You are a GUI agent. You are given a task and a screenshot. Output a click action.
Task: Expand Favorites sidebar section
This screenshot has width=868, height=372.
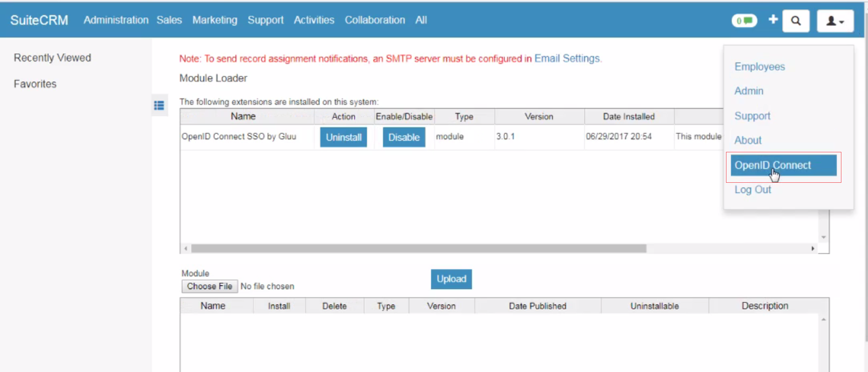(35, 84)
